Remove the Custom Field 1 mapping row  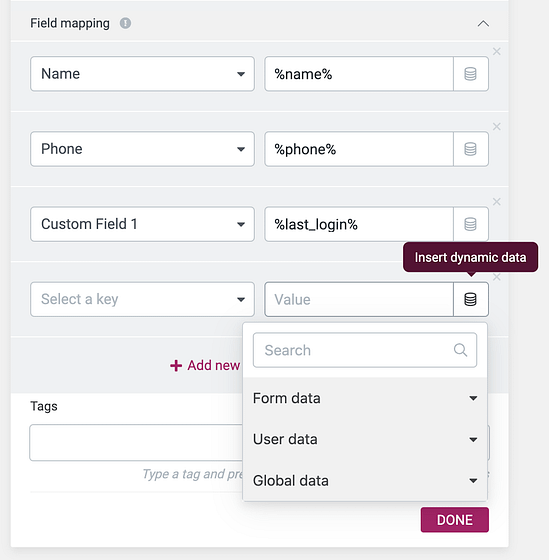click(496, 202)
